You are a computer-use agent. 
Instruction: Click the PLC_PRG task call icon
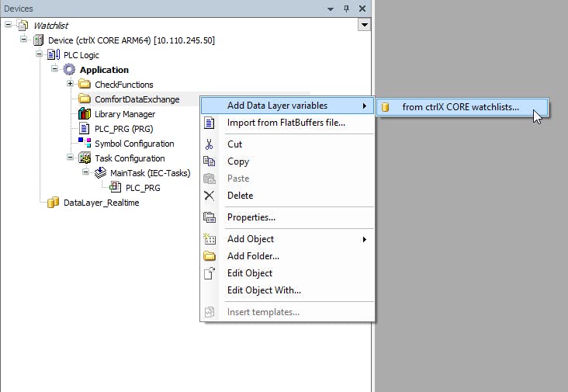pyautogui.click(x=115, y=187)
